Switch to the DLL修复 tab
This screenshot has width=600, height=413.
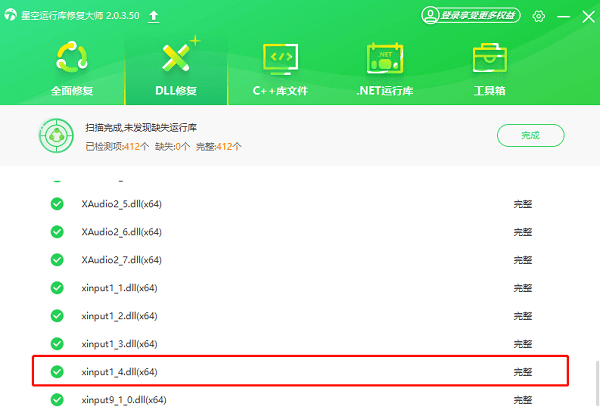point(176,70)
